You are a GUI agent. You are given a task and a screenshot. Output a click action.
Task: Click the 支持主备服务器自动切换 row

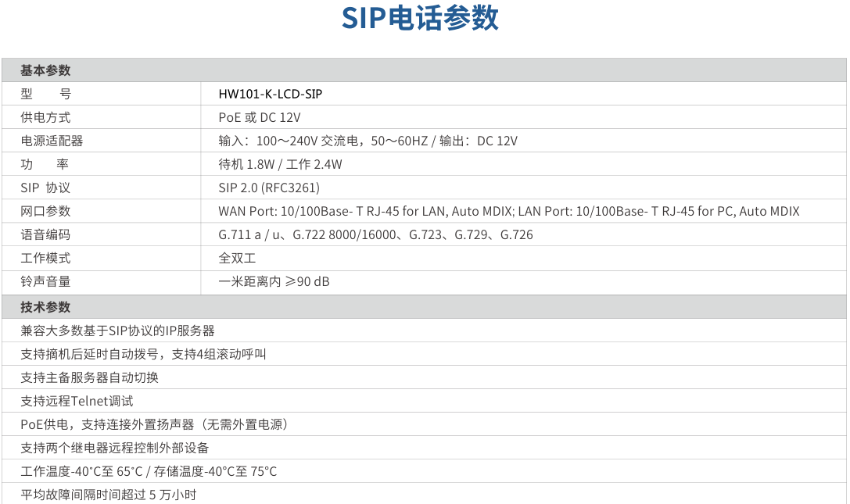pyautogui.click(x=90, y=377)
